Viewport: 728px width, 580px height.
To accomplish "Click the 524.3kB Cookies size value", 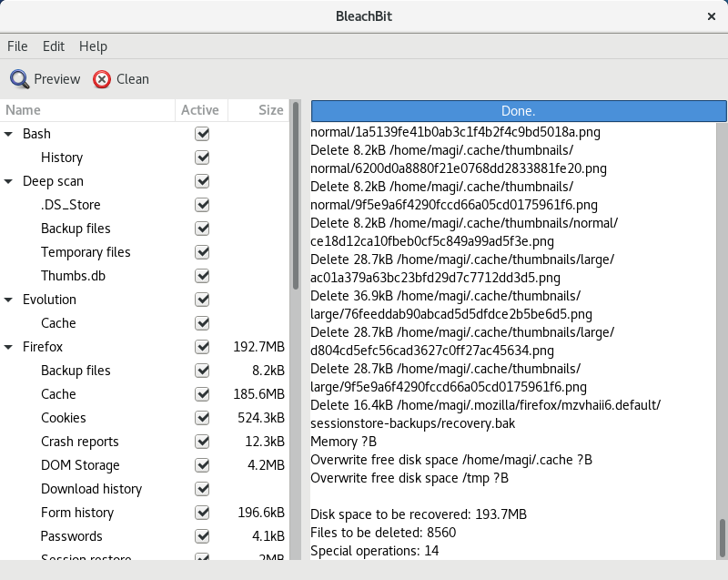I will pyautogui.click(x=261, y=419).
